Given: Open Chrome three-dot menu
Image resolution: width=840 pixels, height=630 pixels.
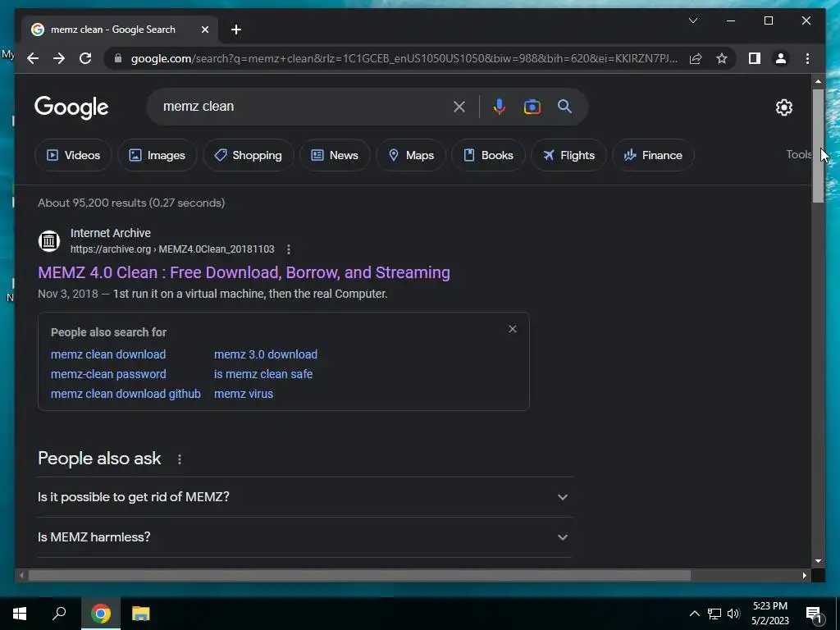Looking at the screenshot, I should [807, 58].
